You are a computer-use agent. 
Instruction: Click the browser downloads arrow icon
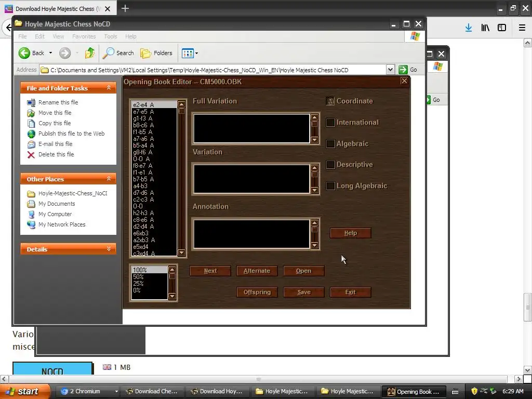(x=468, y=28)
